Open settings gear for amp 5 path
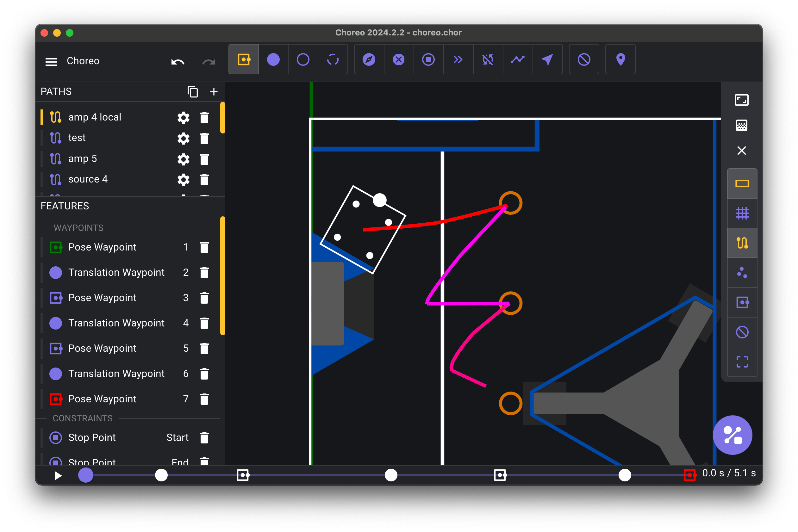Screen dimensions: 798x532 tap(183, 159)
